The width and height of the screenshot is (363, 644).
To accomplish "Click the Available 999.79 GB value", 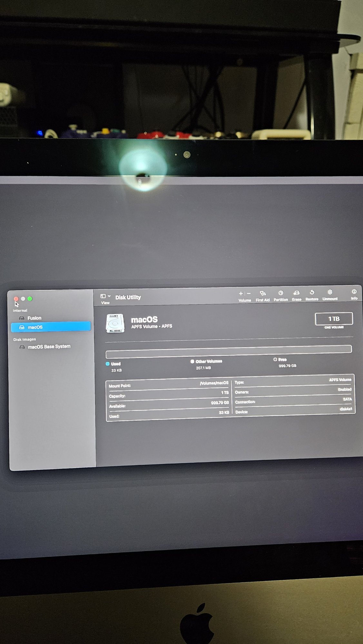I will 220,403.
